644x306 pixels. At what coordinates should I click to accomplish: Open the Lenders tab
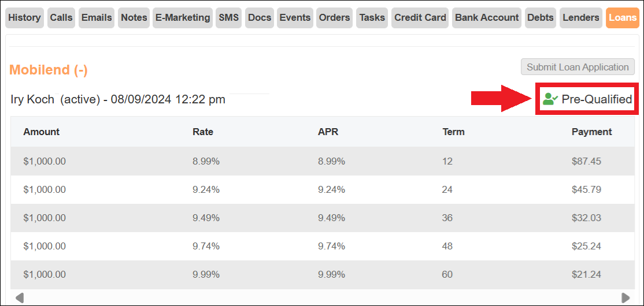pyautogui.click(x=581, y=18)
